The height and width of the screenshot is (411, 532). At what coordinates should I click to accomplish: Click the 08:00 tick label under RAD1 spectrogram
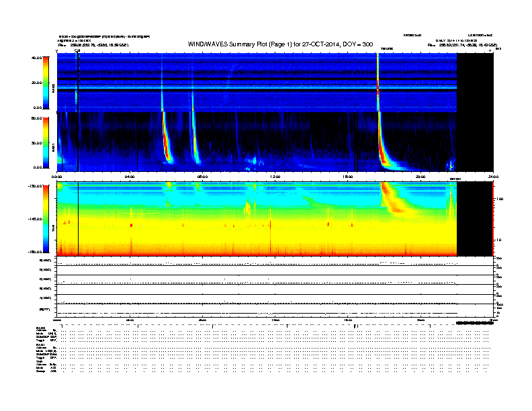(202, 177)
